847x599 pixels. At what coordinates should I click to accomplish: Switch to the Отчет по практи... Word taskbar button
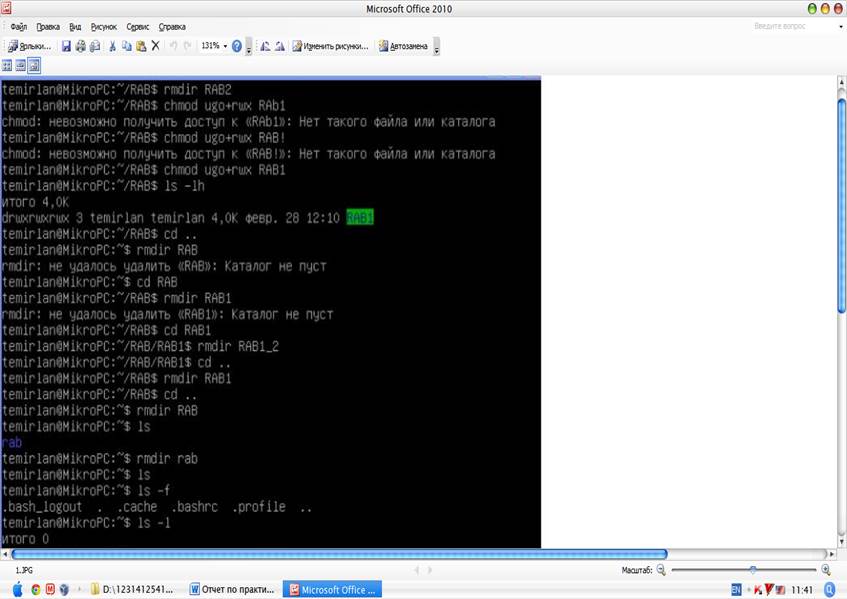232,589
